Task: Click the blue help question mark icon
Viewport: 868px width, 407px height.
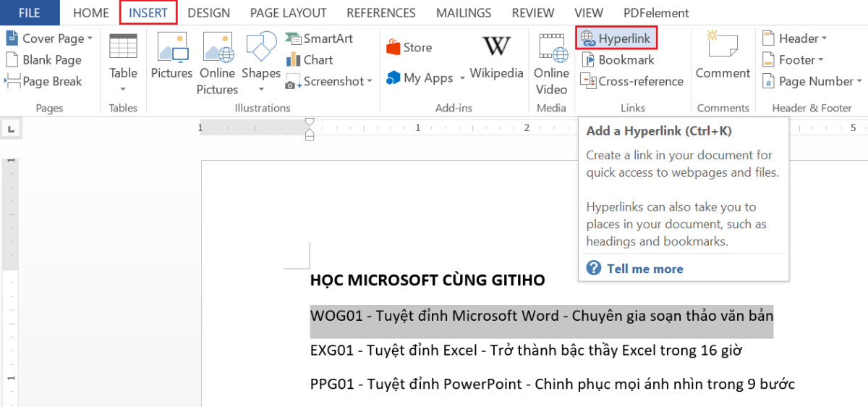Action: coord(594,268)
